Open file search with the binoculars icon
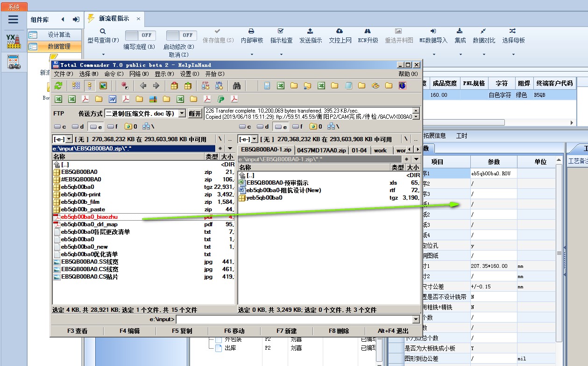 point(237,86)
